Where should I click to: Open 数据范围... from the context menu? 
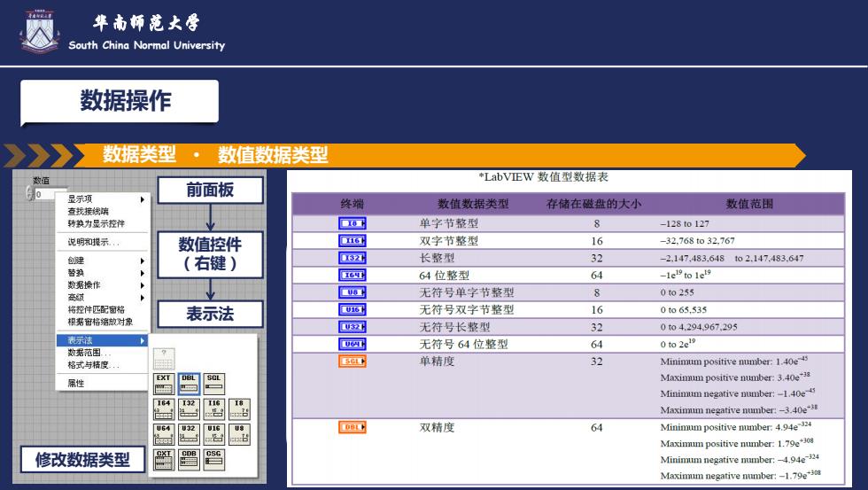coord(103,352)
